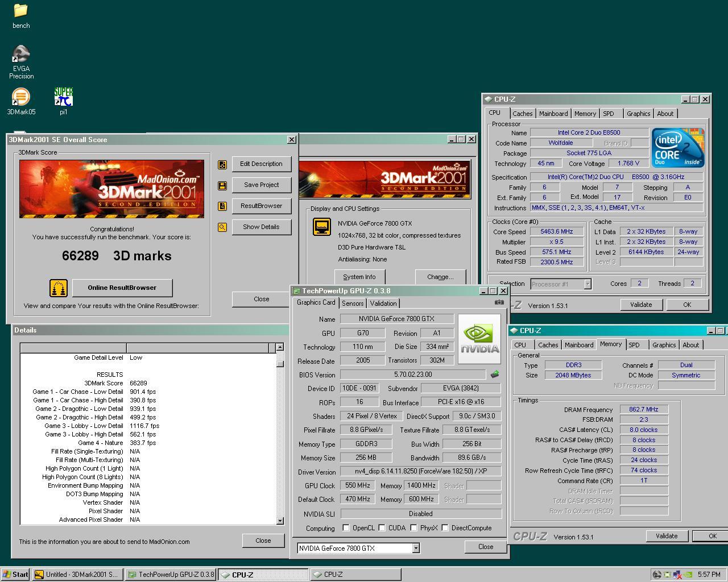Click the Show Details button
Image resolution: width=728 pixels, height=582 pixels.
pos(261,227)
